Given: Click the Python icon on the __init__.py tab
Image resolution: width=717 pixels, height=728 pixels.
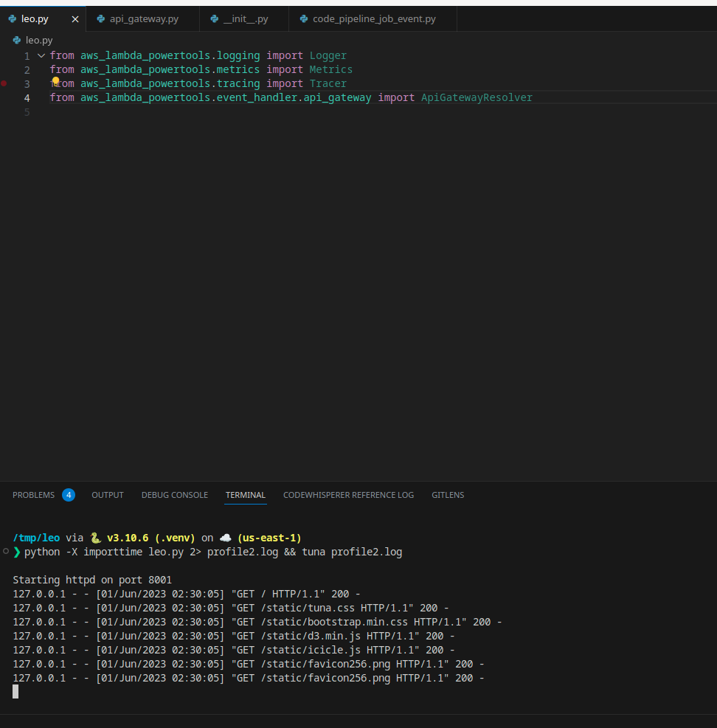Looking at the screenshot, I should coord(213,19).
